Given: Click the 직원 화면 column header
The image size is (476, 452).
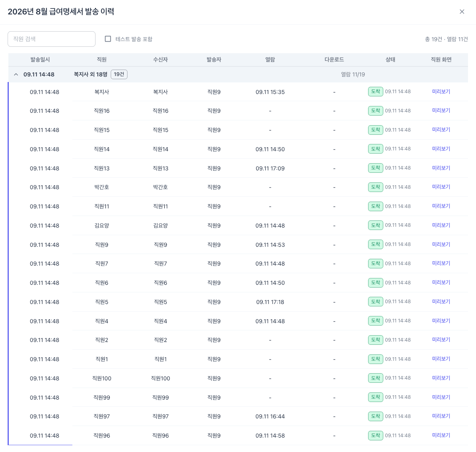Looking at the screenshot, I should (441, 60).
